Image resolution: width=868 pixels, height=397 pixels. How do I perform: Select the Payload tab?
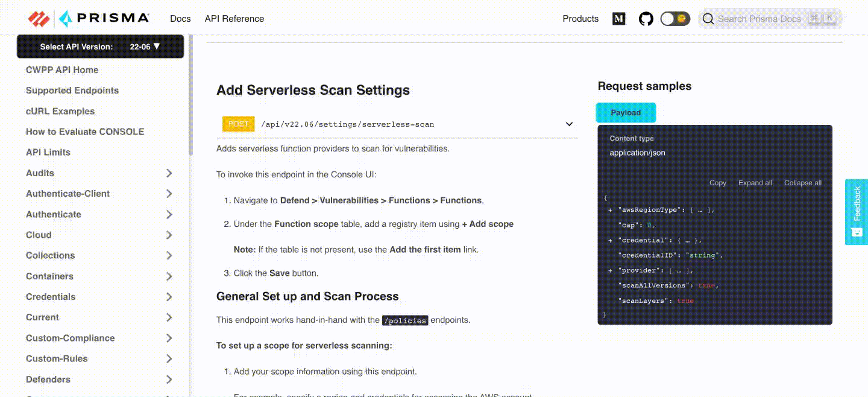(626, 113)
